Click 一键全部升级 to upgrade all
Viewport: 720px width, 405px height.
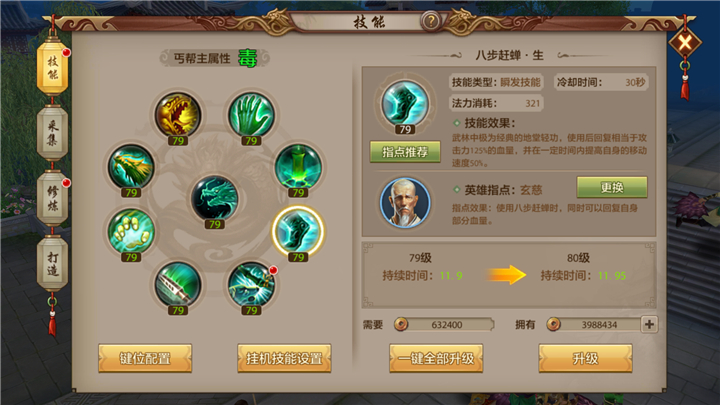click(436, 358)
